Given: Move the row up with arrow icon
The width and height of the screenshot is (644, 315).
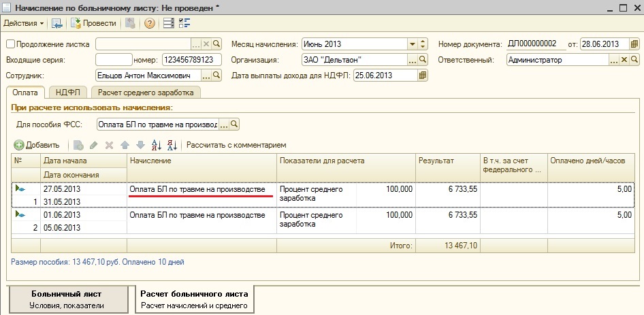Looking at the screenshot, I should pos(125,145).
